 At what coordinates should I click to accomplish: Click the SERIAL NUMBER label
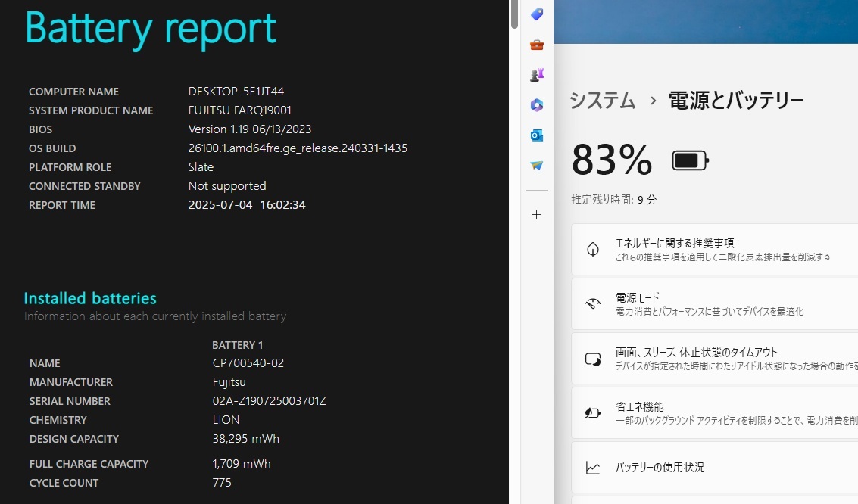pyautogui.click(x=70, y=401)
